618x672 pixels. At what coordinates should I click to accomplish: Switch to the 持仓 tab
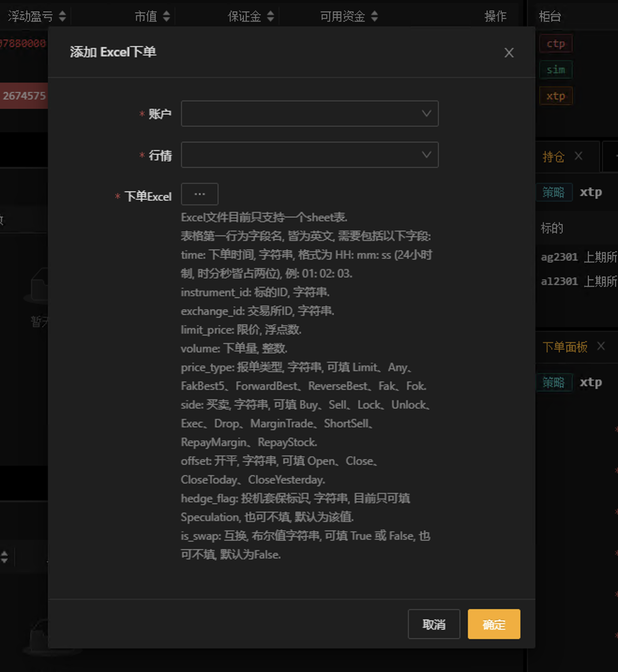[553, 157]
